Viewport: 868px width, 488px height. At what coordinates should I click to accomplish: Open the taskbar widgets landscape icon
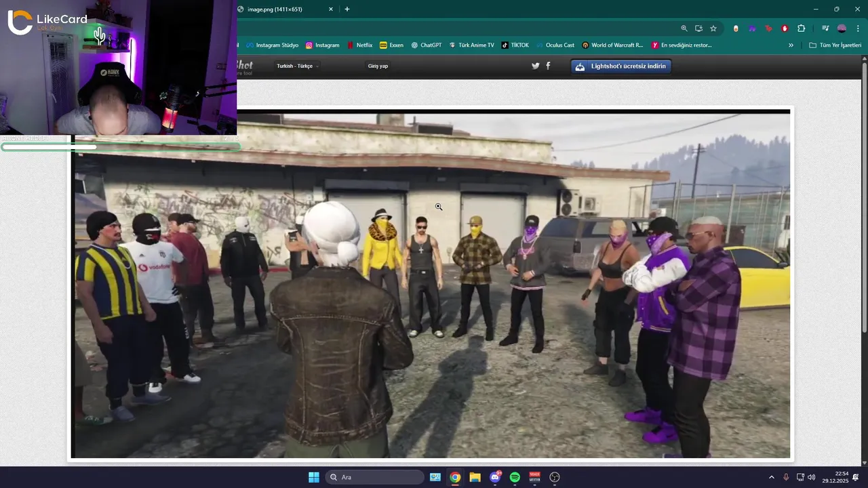tap(435, 477)
